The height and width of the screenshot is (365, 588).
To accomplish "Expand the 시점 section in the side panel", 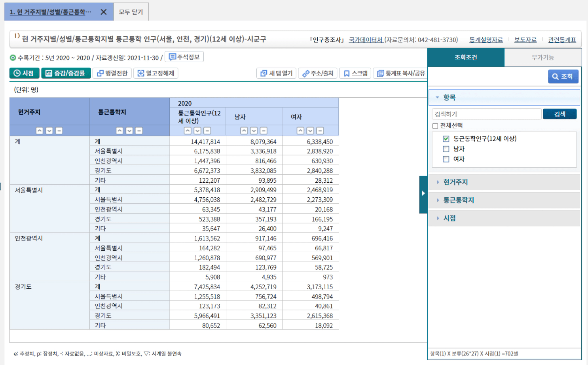I will tap(504, 218).
